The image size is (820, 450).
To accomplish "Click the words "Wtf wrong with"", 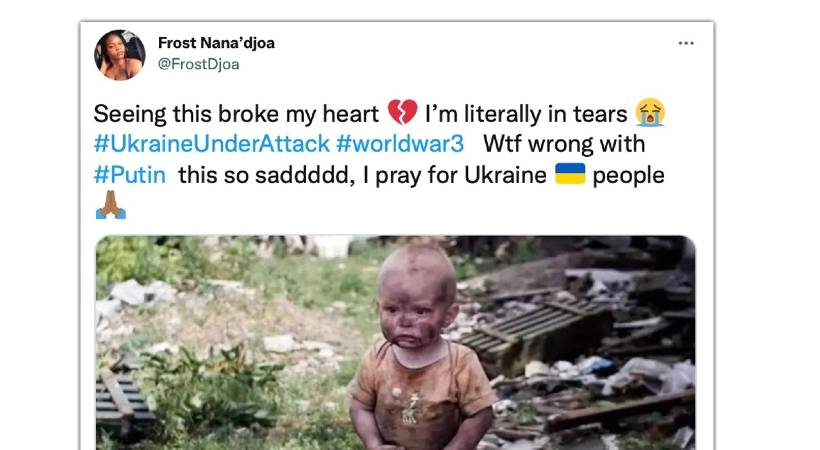I will tap(564, 144).
